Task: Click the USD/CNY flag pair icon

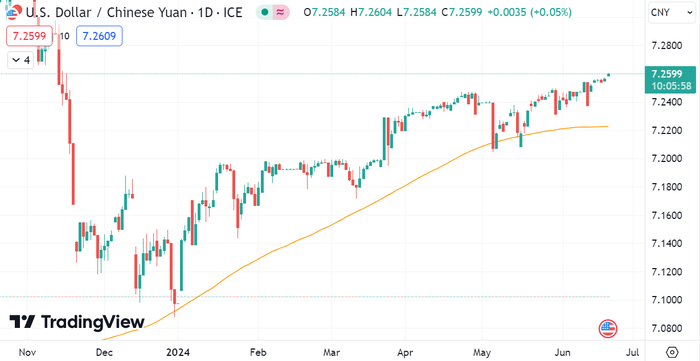Action: click(12, 12)
